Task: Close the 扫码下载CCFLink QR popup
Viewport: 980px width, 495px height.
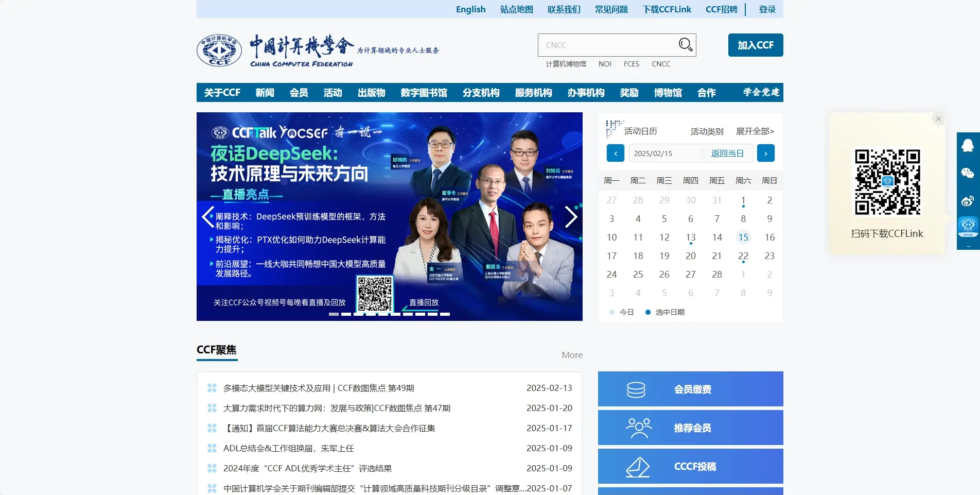Action: [x=938, y=118]
